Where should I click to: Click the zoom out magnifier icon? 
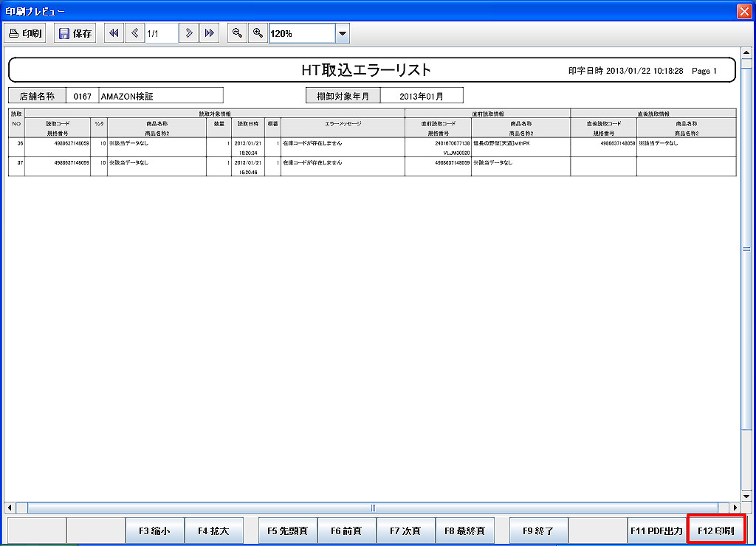tap(237, 33)
